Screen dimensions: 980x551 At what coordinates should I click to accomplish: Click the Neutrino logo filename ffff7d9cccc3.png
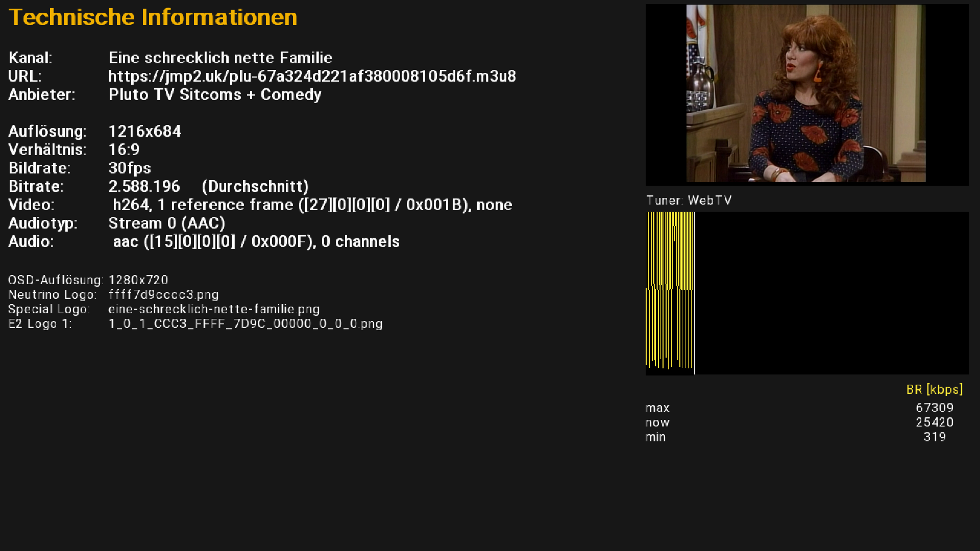[163, 295]
